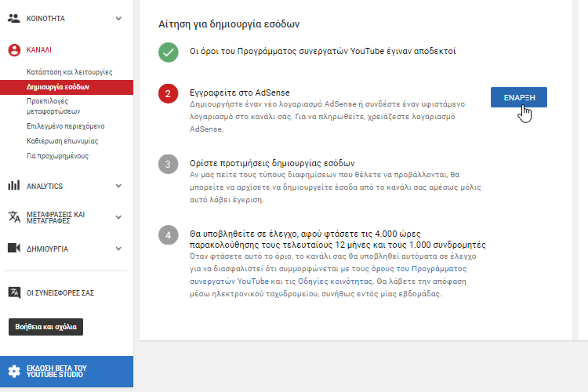Click the text Εγγραφείτε στο AdSense

point(240,93)
